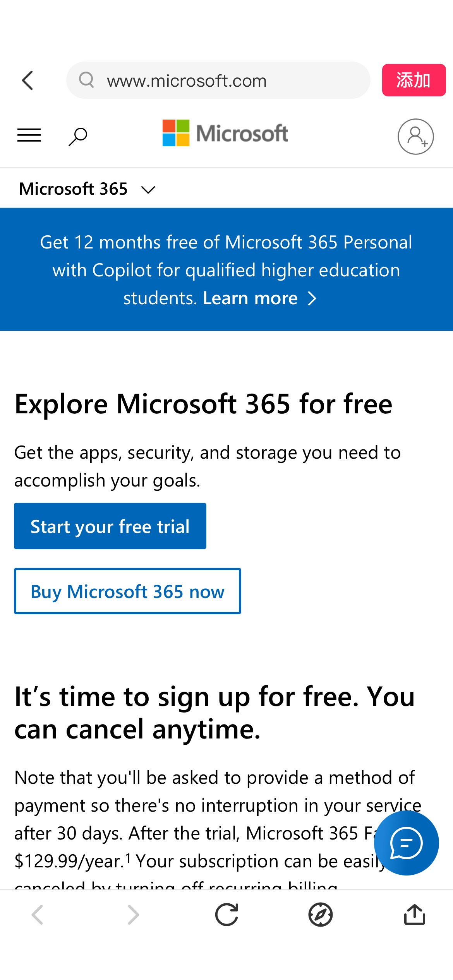
Task: Click Start your free trial
Action: coord(110,526)
